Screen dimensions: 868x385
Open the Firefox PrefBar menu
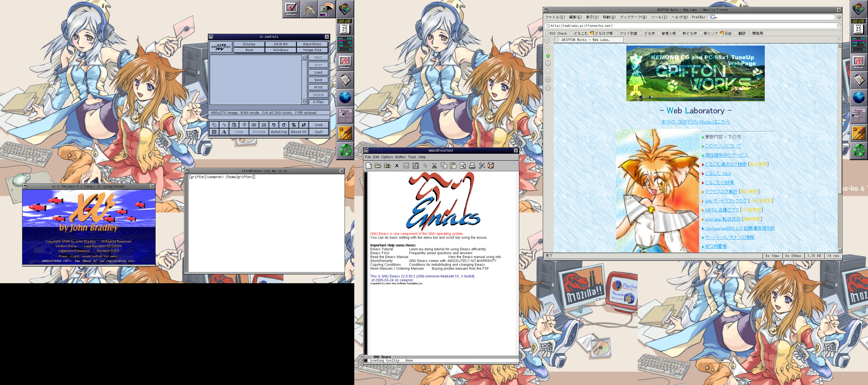[x=698, y=17]
